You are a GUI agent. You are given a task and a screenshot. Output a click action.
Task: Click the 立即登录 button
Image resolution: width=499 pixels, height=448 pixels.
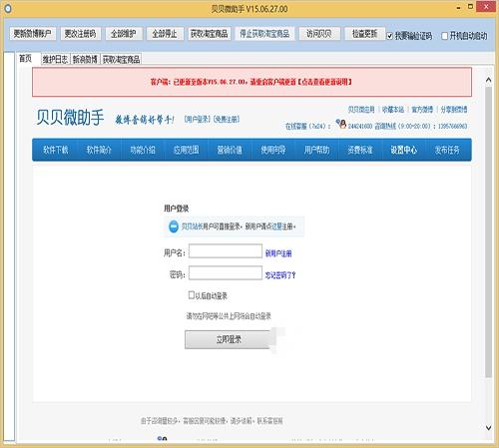229,339
